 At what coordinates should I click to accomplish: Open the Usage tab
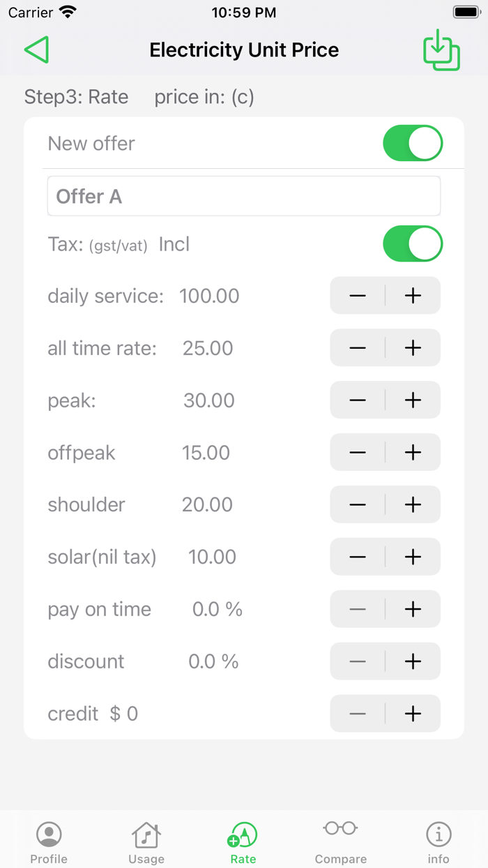coord(146,839)
